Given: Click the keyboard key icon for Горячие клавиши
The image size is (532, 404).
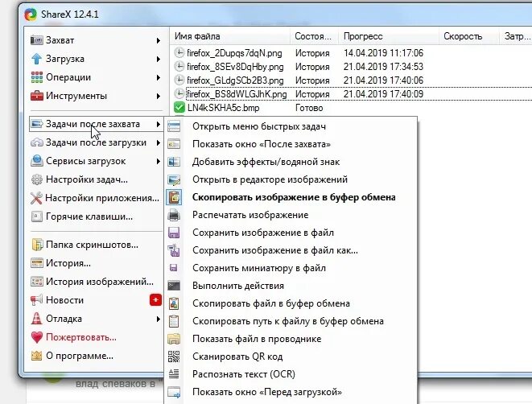Looking at the screenshot, I should (x=37, y=216).
